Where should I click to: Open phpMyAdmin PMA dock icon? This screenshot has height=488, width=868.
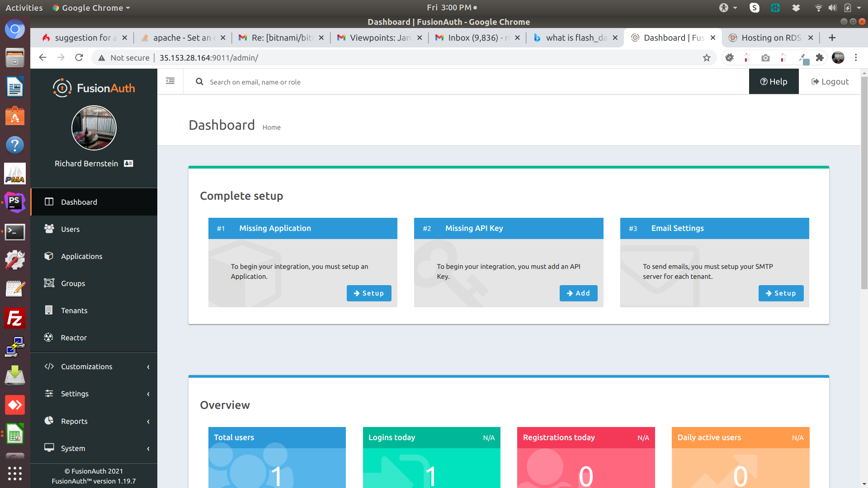pos(15,174)
